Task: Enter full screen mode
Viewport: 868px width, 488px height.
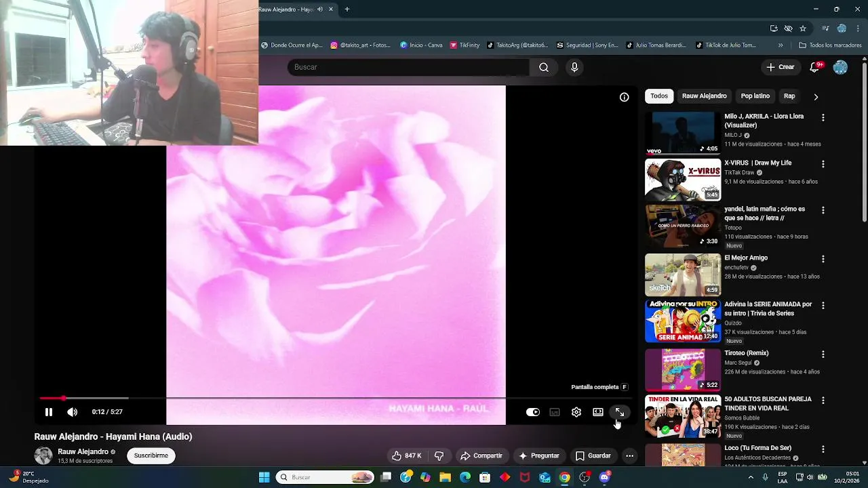Action: 620,412
